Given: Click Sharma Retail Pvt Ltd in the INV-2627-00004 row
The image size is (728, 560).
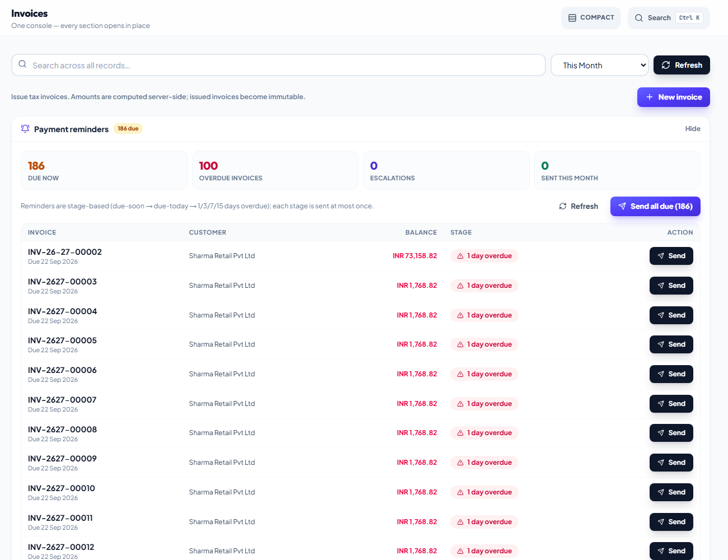Looking at the screenshot, I should pyautogui.click(x=222, y=315).
